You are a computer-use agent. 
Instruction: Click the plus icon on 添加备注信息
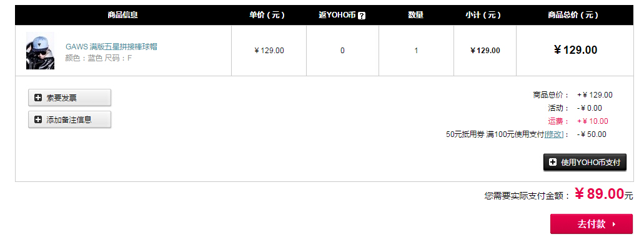pyautogui.click(x=38, y=119)
